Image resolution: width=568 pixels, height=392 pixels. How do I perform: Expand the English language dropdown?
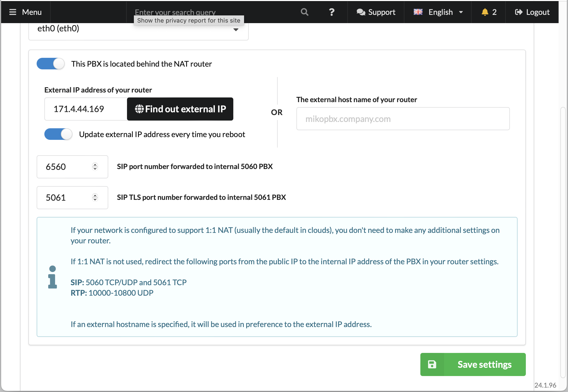click(438, 12)
